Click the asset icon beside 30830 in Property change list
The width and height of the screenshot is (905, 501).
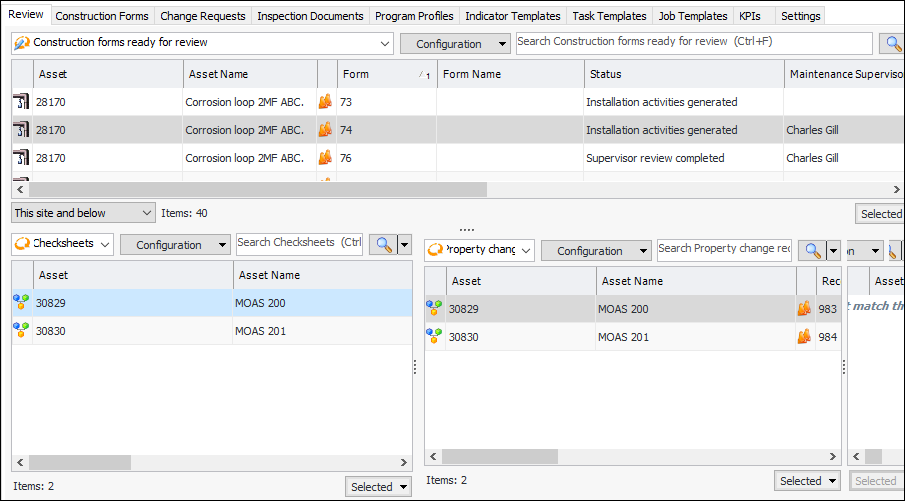pyautogui.click(x=434, y=337)
